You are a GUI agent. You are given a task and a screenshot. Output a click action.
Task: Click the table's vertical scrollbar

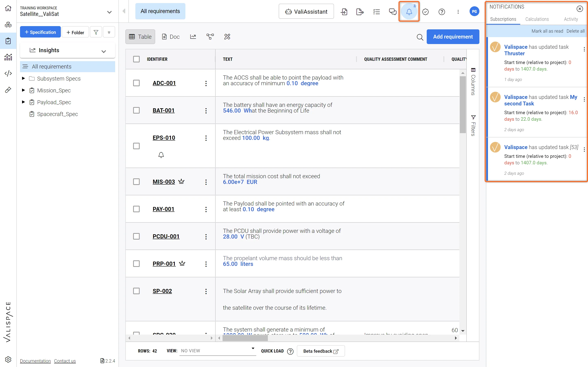(462, 104)
